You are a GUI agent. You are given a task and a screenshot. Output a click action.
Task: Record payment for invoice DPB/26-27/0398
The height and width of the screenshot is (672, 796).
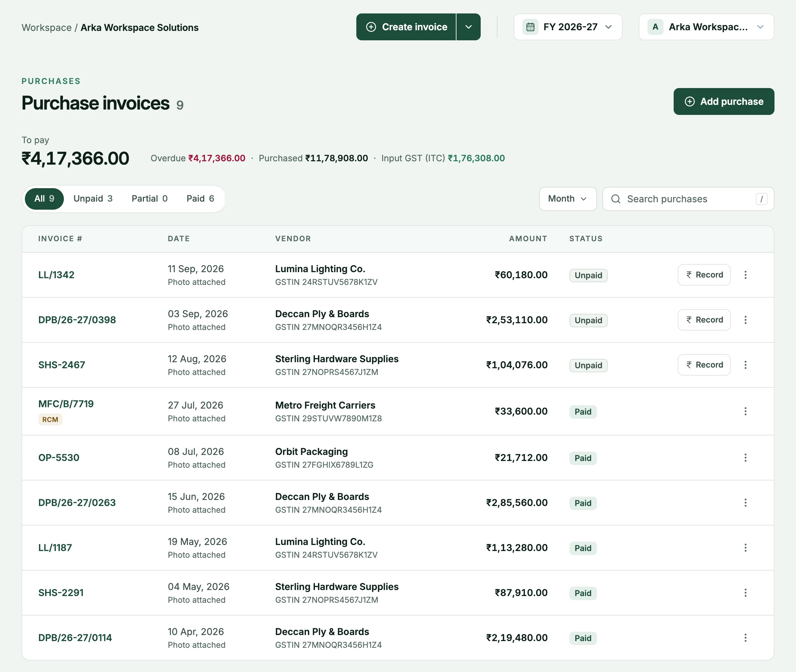[x=704, y=320]
